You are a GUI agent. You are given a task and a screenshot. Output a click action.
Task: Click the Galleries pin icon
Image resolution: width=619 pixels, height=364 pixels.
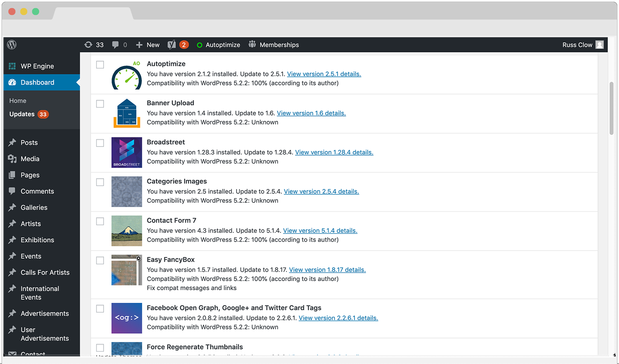coord(12,207)
